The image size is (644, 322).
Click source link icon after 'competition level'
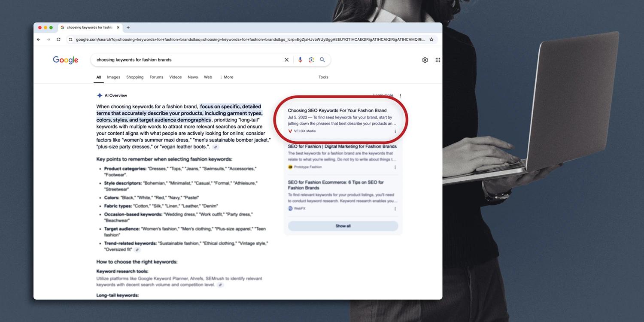click(x=220, y=285)
